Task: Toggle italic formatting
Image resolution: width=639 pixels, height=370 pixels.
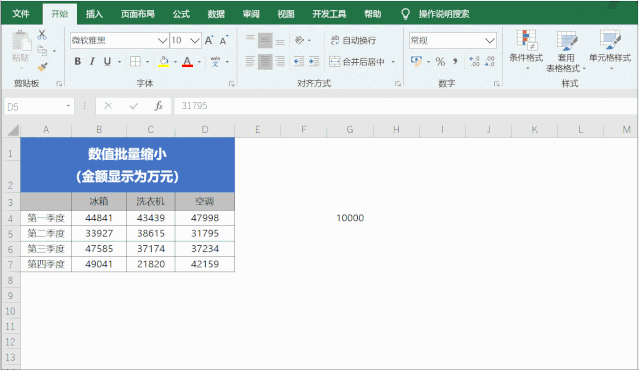Action: (92, 62)
